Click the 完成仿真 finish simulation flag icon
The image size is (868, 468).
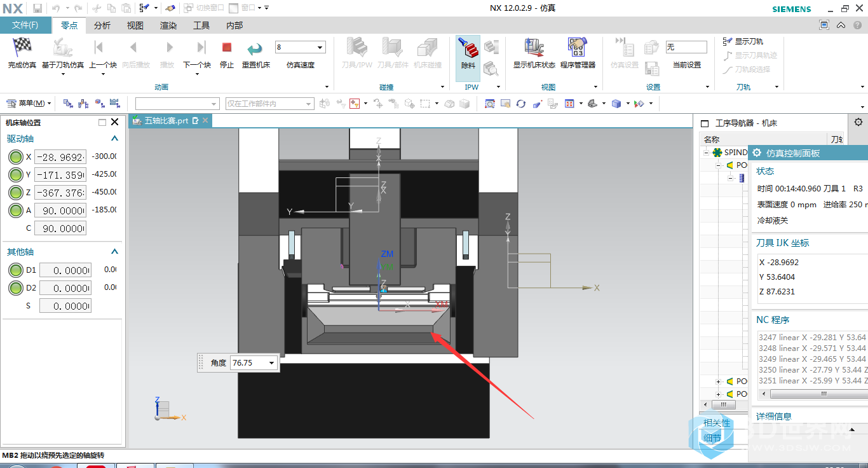coord(22,46)
